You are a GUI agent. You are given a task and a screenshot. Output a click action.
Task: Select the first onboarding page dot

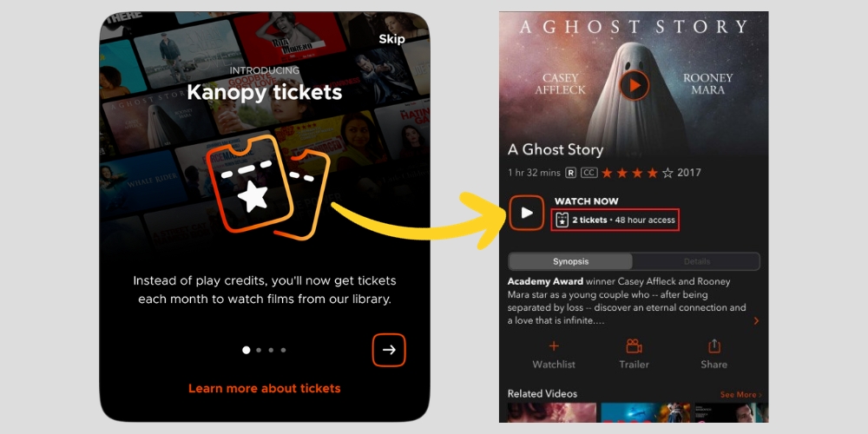point(247,350)
